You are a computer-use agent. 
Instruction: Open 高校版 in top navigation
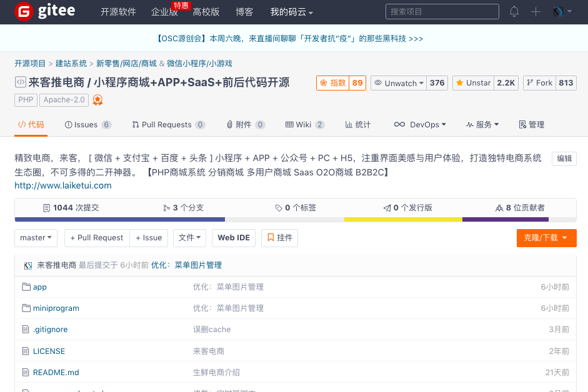206,12
